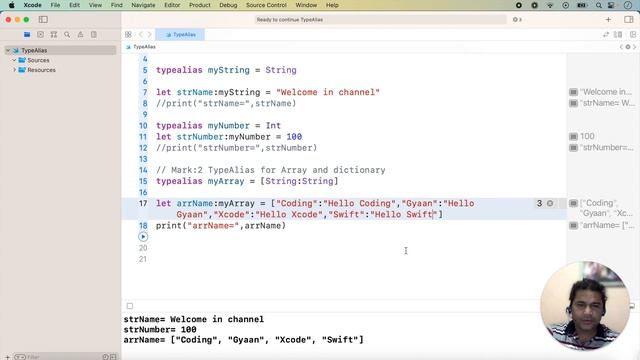Jump to next issue chevron
The height and width of the screenshot is (360, 640).
tap(634, 47)
